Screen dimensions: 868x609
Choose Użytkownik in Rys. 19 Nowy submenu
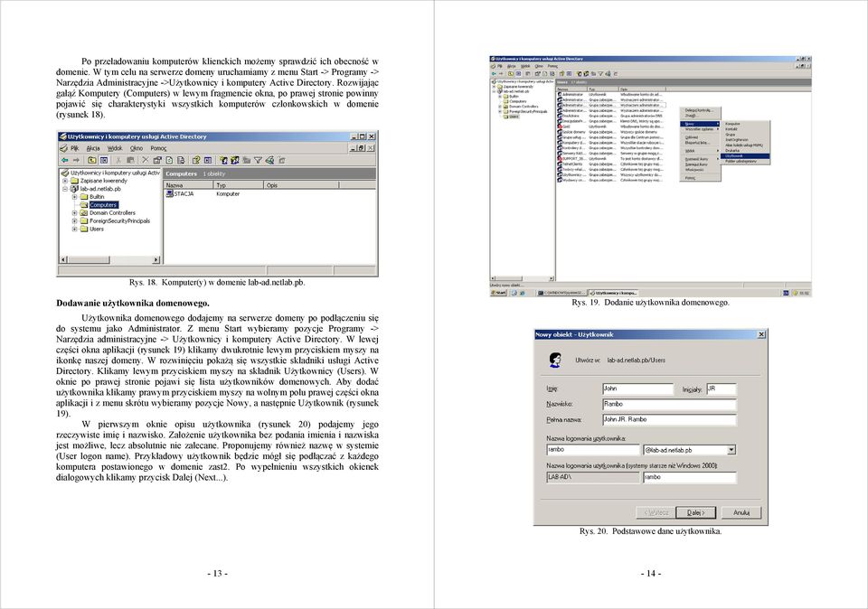click(x=744, y=156)
